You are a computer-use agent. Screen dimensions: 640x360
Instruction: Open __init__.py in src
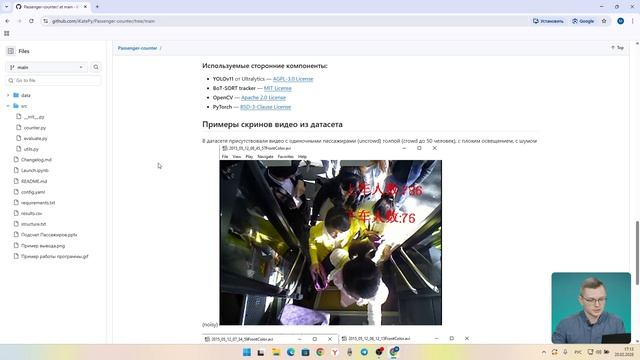(34, 117)
